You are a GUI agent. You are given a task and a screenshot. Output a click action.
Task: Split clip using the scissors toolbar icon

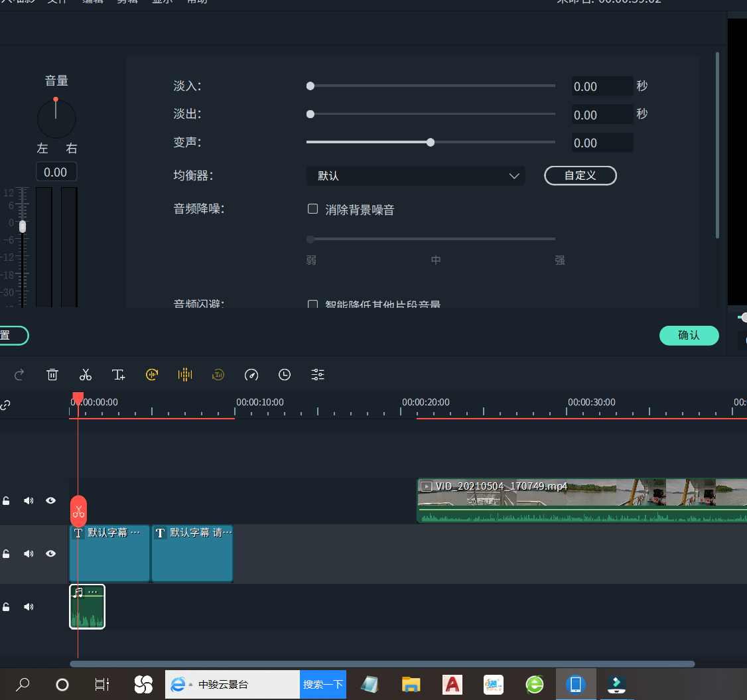(x=86, y=375)
